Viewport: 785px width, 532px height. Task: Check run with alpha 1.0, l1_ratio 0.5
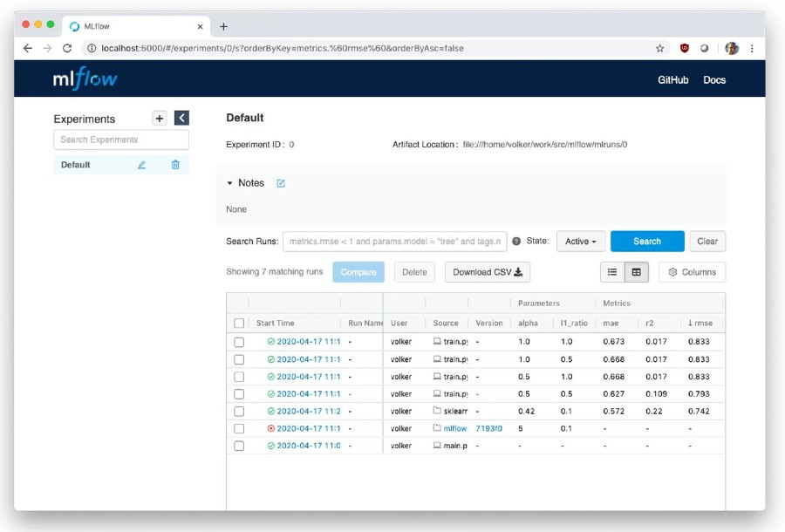tap(239, 359)
